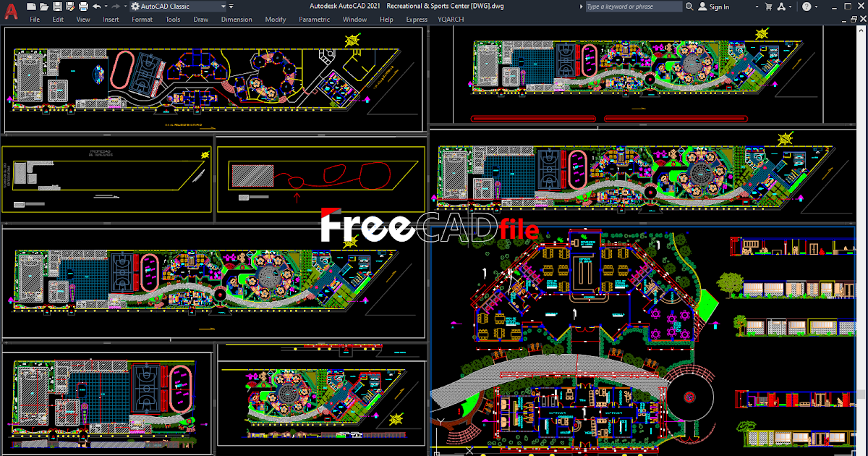
Task: Open the Plot dialog via printer icon
Action: pos(82,6)
